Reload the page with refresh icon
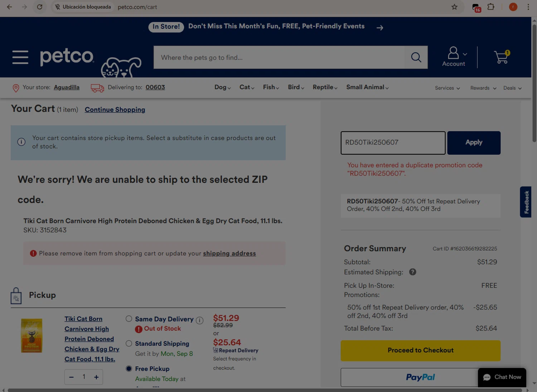This screenshot has width=537, height=392. click(40, 7)
